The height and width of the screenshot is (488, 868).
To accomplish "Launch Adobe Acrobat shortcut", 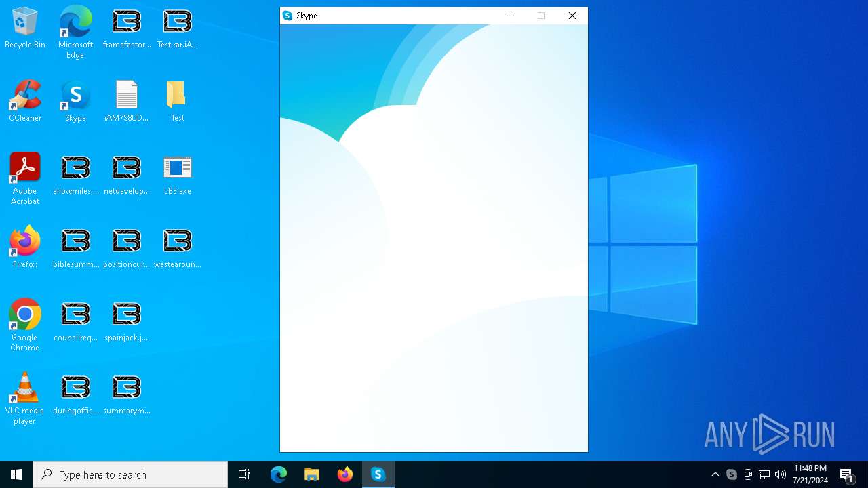I will (x=25, y=180).
